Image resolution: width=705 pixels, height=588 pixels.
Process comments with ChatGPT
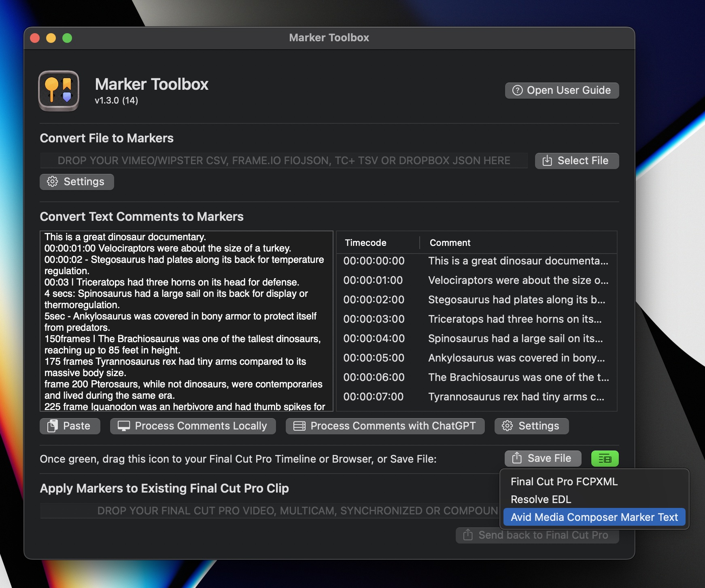[385, 426]
